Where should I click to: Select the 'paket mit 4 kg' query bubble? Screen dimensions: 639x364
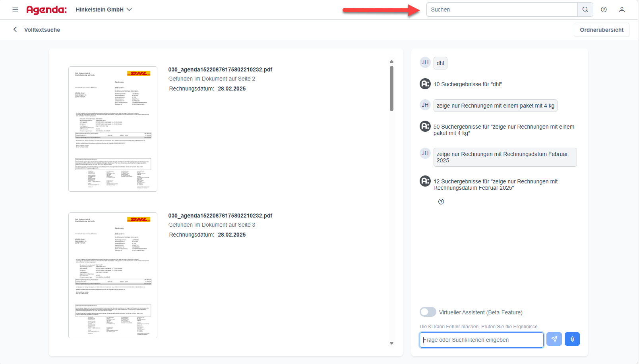point(495,106)
